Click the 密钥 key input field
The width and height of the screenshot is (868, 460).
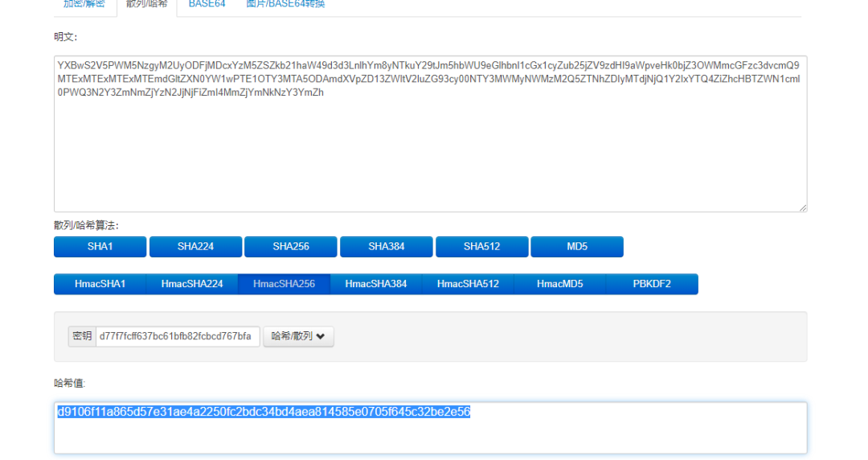point(178,336)
